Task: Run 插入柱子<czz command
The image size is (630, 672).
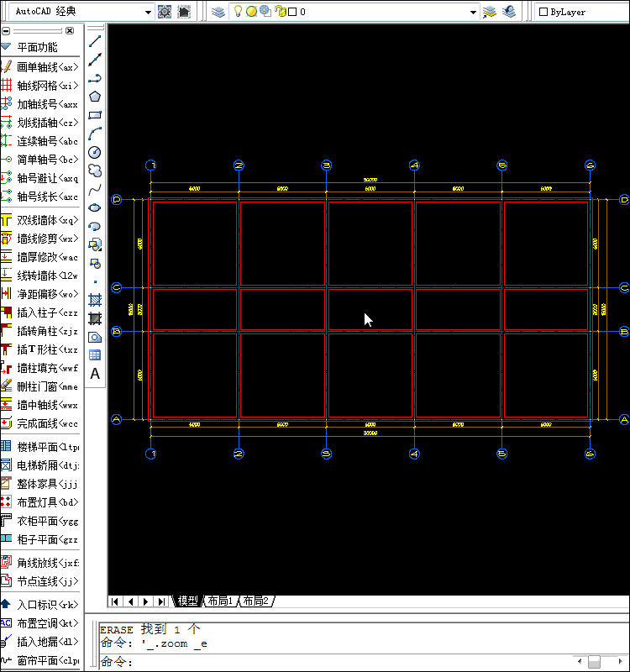Action: pos(40,312)
